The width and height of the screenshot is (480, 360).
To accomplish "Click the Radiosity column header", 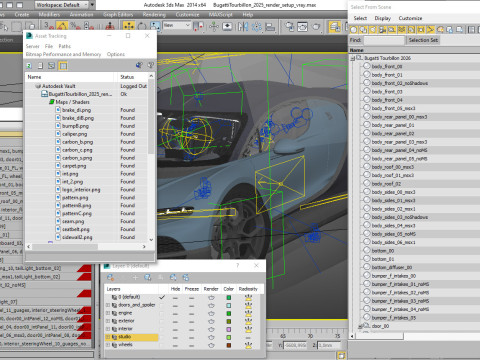I will click(249, 289).
